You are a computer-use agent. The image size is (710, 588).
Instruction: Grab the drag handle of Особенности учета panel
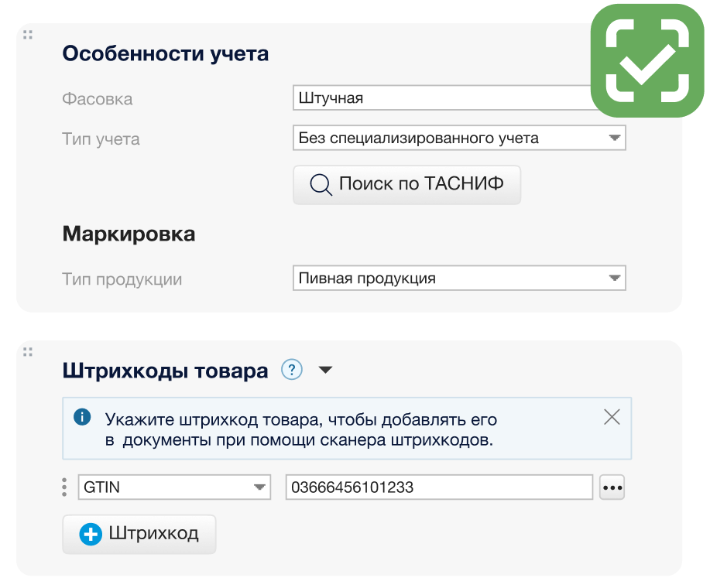(x=28, y=35)
